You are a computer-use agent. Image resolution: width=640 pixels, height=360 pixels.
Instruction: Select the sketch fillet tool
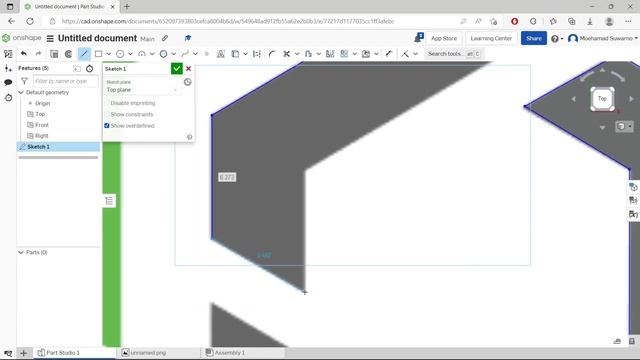tap(272, 54)
